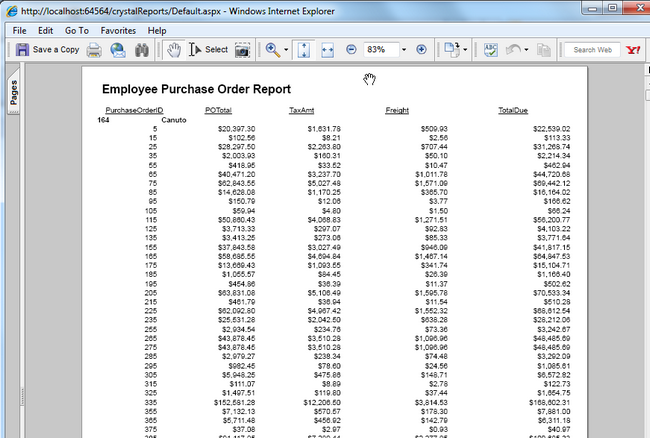Click the zoom in plus button
This screenshot has width=650, height=438.
(x=421, y=50)
